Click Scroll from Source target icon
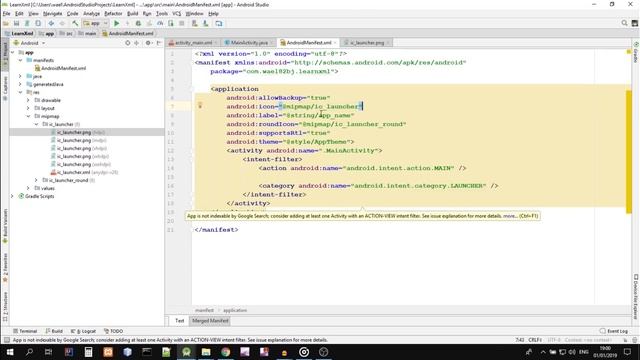This screenshot has width=640, height=360. click(x=128, y=43)
